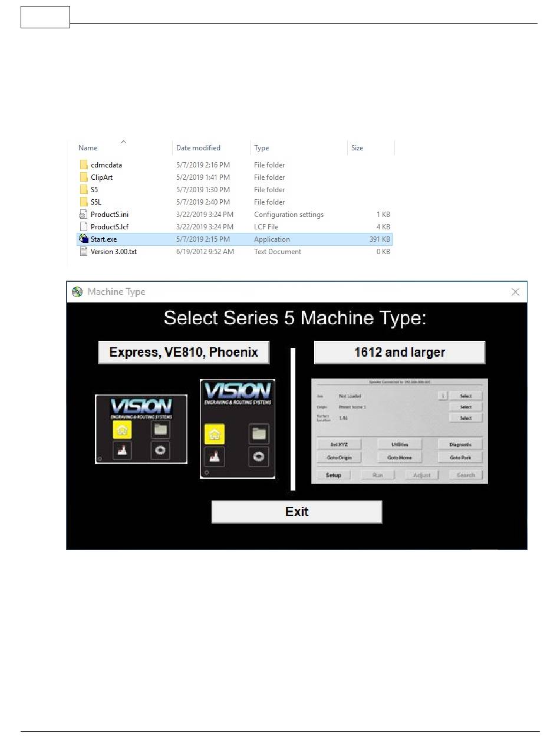Click Goto Park in the controller preview
Image resolution: width=560 pixels, height=747 pixels.
pos(460,458)
